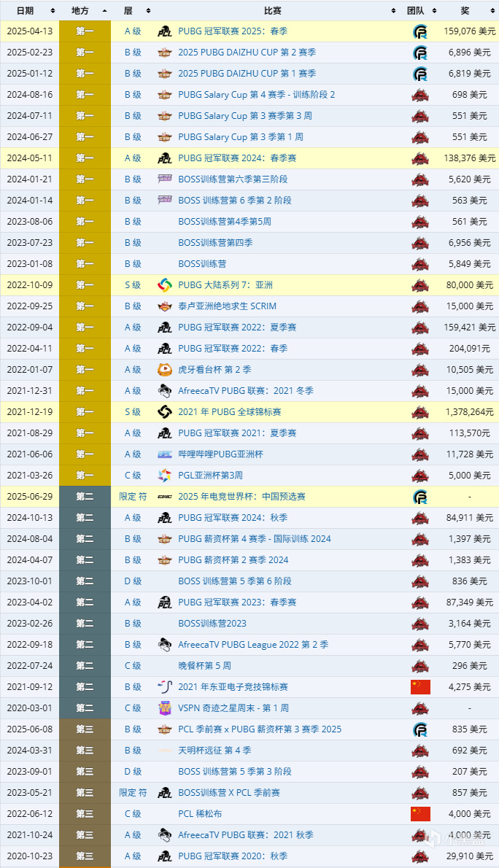Click team logo in 2025-04-13 row
Viewport: 499px width, 868px height.
coord(420,31)
